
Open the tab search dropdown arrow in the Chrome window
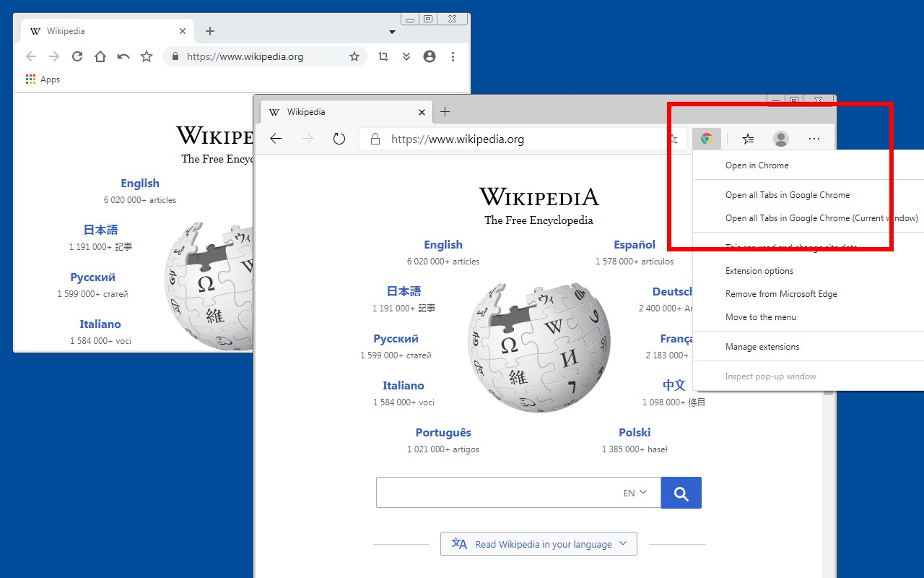click(392, 32)
